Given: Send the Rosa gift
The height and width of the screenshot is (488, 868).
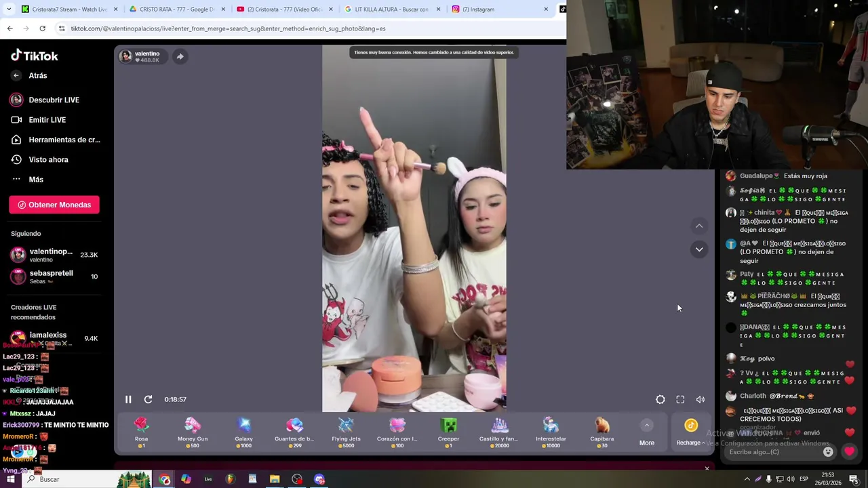Looking at the screenshot, I should click(141, 432).
